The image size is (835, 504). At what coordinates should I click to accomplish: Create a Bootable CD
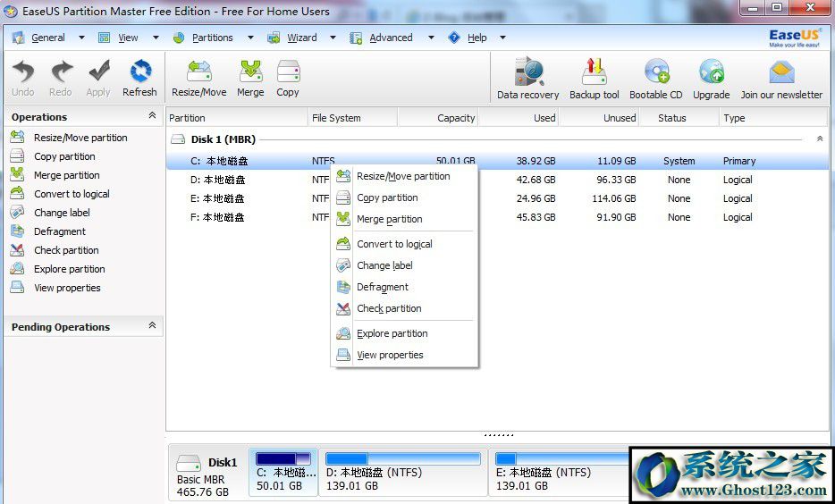tap(655, 79)
